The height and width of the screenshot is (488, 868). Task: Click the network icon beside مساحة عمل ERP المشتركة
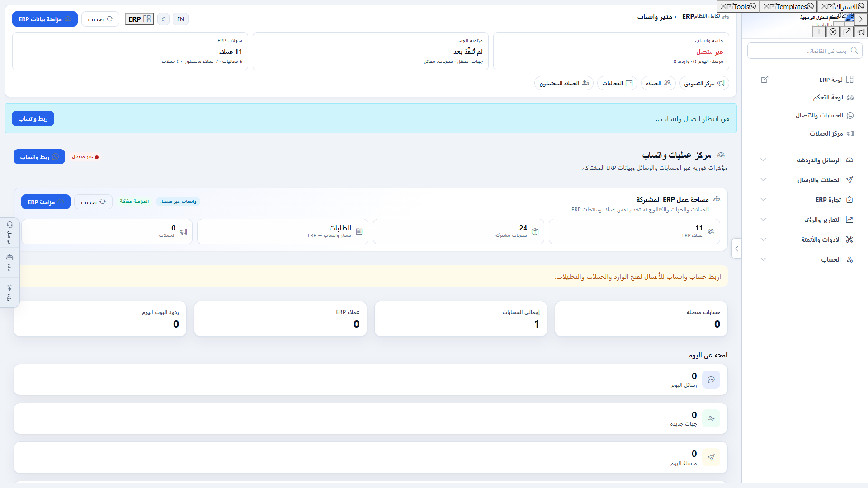click(717, 199)
